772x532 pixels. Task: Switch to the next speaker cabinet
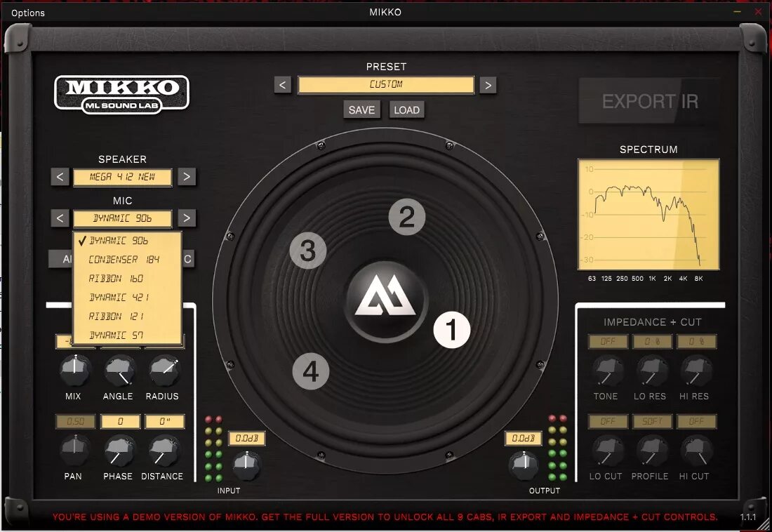187,177
